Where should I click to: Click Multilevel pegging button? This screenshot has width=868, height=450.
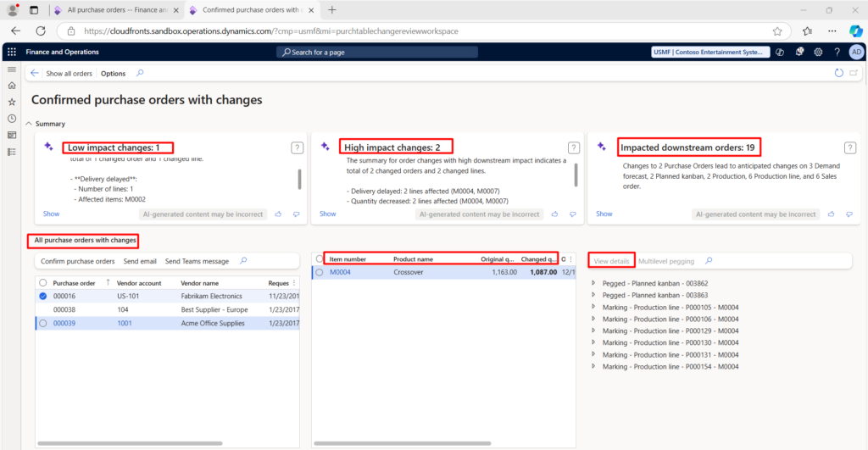pyautogui.click(x=666, y=261)
